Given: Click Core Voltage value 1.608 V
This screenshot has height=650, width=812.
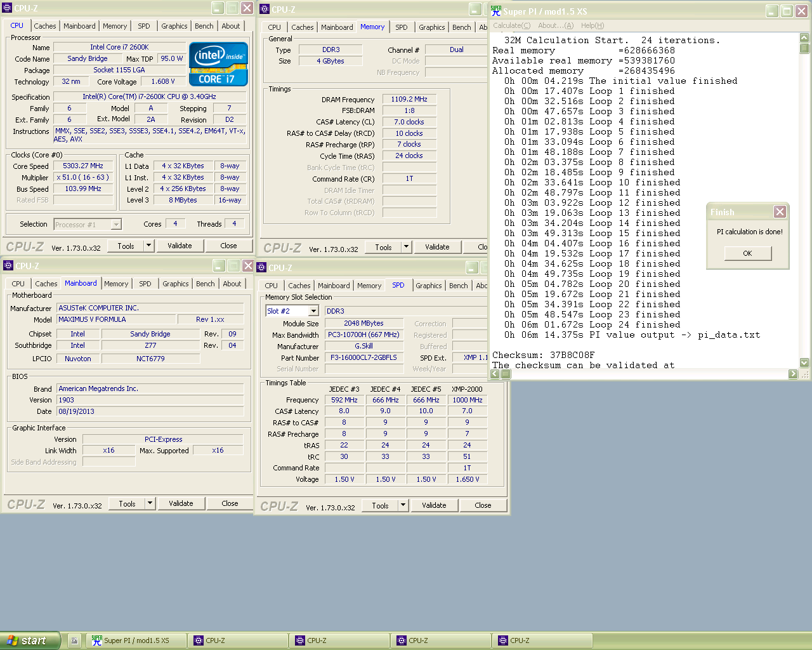Looking at the screenshot, I should (164, 81).
